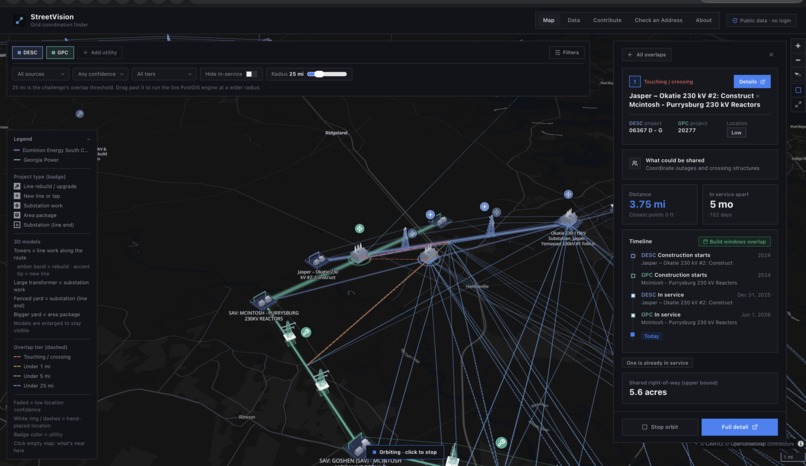This screenshot has height=466, width=806.
Task: Click the GPC In service timeline marker
Action: coord(633,315)
